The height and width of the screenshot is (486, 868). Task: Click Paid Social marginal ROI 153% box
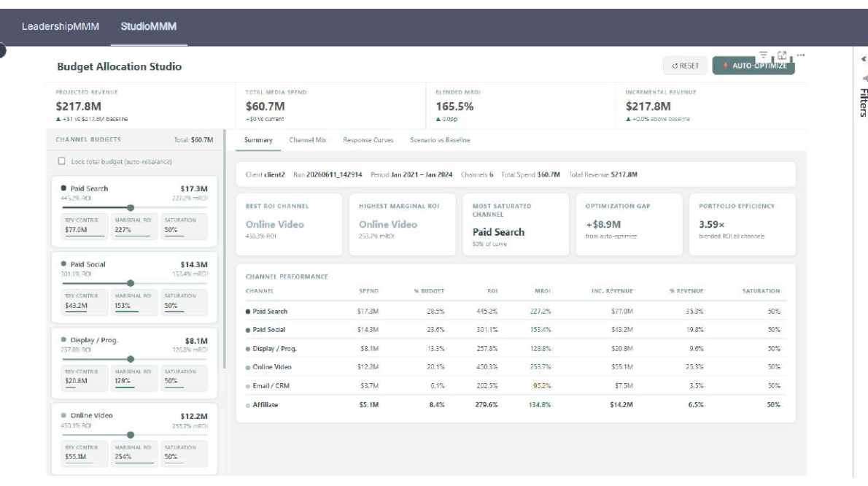134,301
